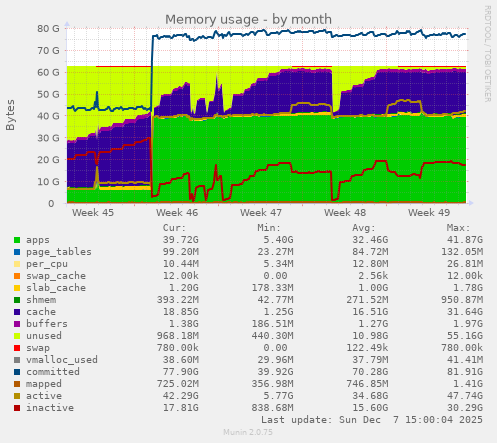Click the 'Memory usage - by month' title
Viewport: 497px width, 443px height.
point(248,20)
